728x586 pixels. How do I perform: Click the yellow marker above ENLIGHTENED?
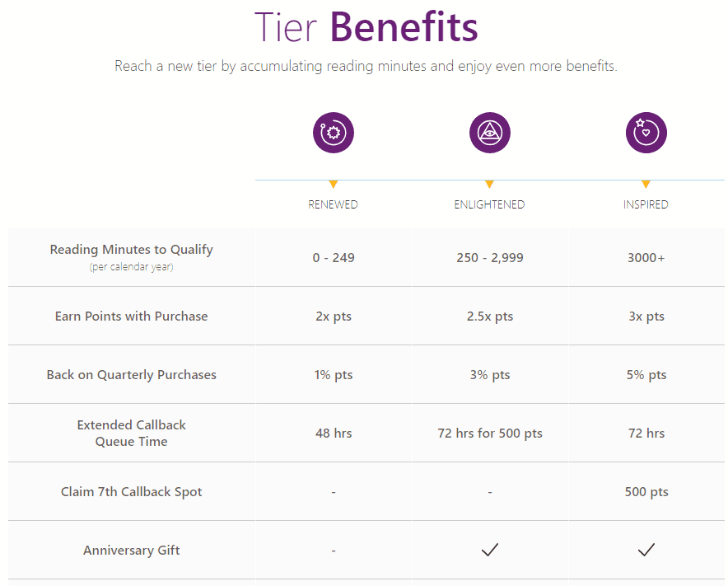(x=489, y=184)
